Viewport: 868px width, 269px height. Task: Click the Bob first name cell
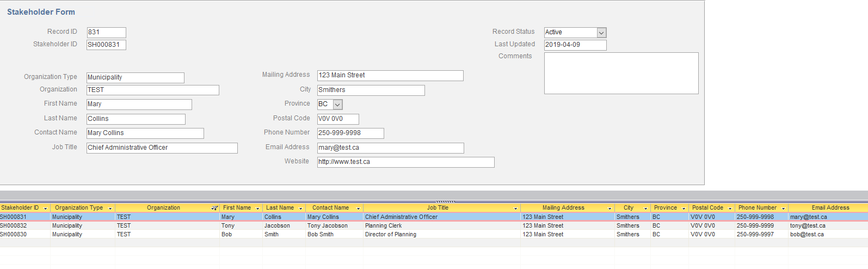[x=241, y=234]
